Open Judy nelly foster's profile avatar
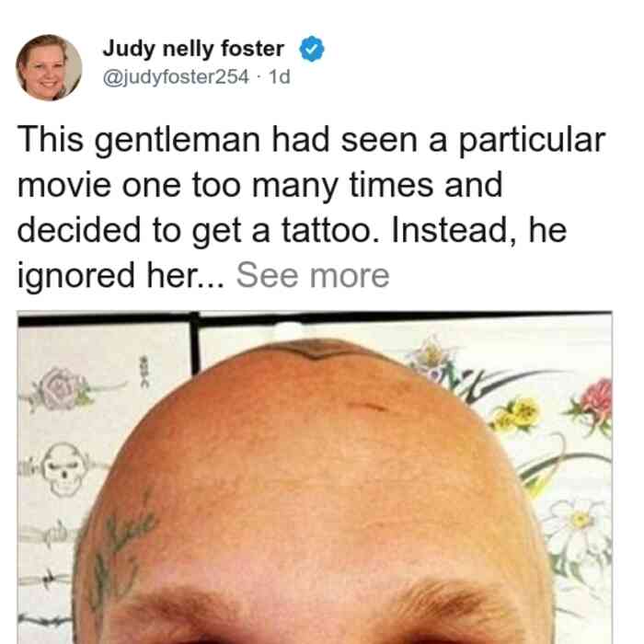The width and height of the screenshot is (644, 644). click(x=49, y=68)
